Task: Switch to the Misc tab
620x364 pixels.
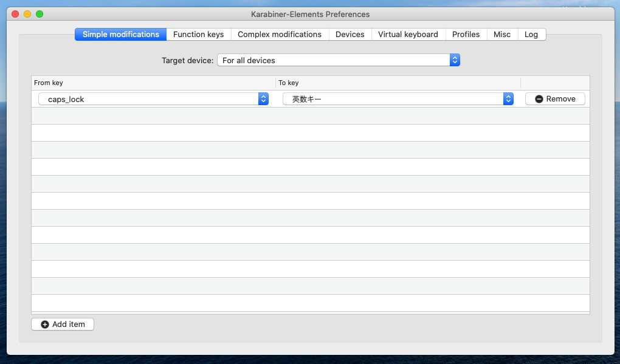Action: 502,35
